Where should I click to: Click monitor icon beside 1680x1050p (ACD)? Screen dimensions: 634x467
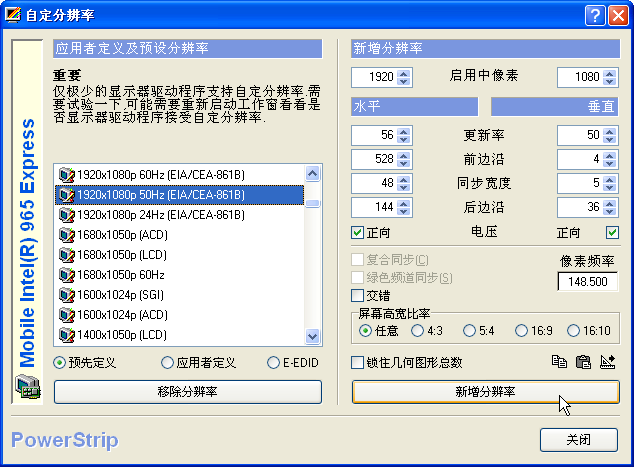point(67,235)
